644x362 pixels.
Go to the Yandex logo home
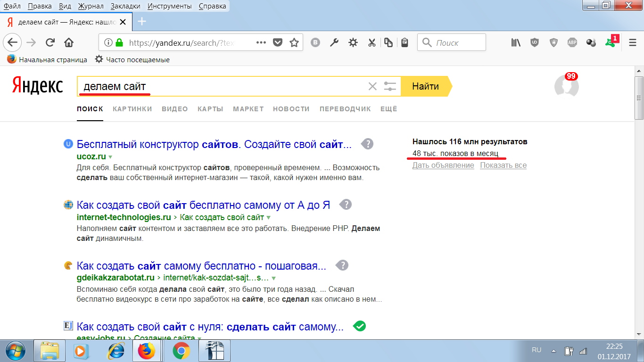[x=37, y=86]
